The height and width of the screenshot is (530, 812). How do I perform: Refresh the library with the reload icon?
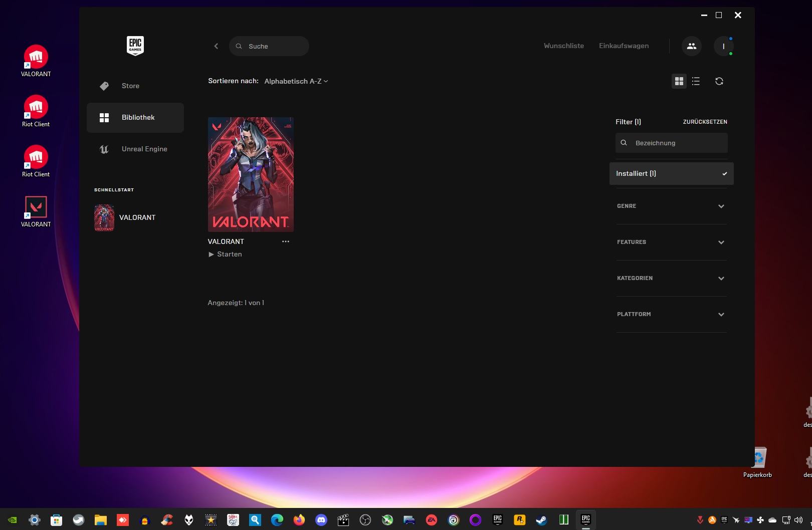(719, 81)
